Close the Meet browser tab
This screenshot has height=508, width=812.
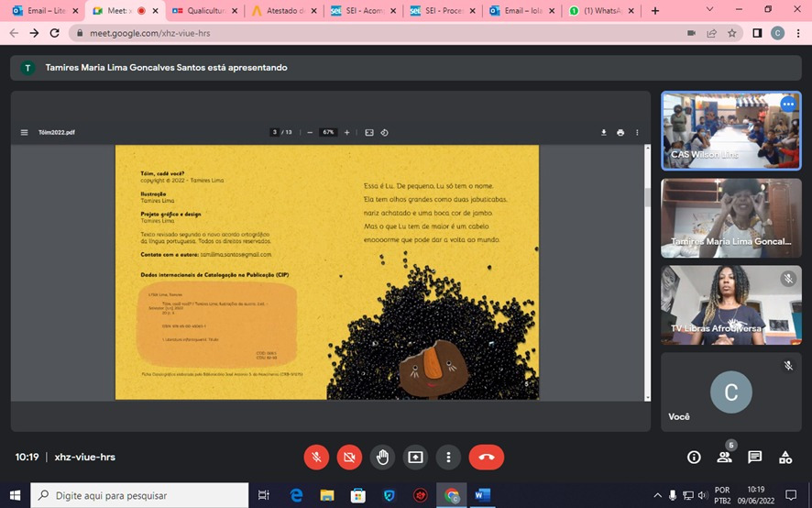pyautogui.click(x=156, y=10)
